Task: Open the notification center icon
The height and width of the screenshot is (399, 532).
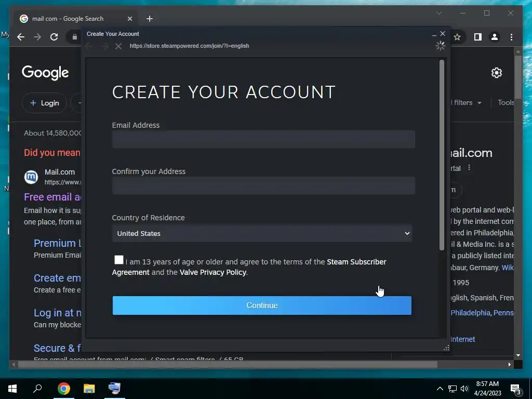Action: point(515,390)
